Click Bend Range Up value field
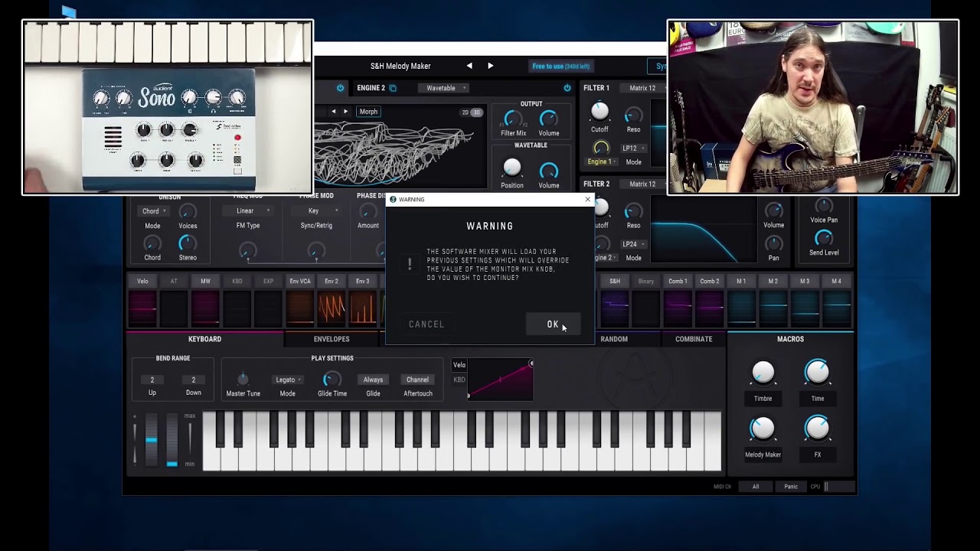 (152, 380)
